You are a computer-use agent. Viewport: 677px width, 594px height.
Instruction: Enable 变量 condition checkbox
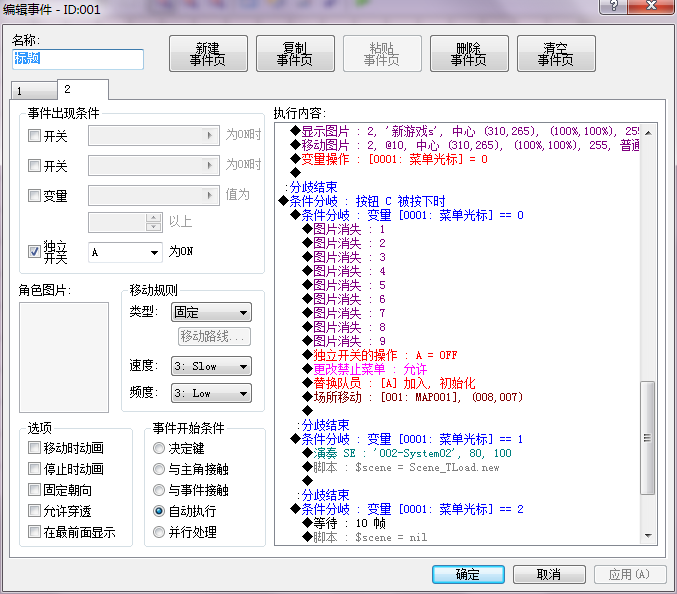coord(34,196)
